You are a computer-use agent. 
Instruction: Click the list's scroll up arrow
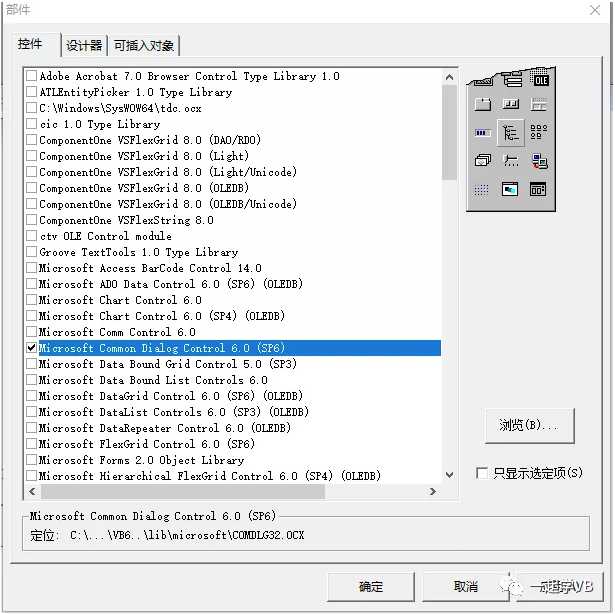tap(449, 77)
